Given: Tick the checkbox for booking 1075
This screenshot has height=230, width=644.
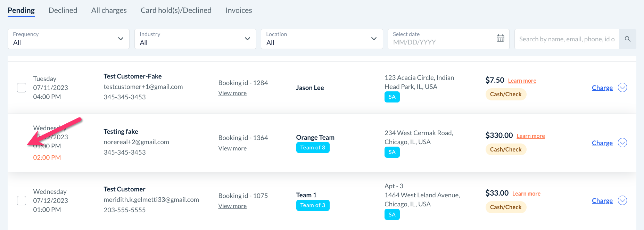Looking at the screenshot, I should (x=22, y=200).
